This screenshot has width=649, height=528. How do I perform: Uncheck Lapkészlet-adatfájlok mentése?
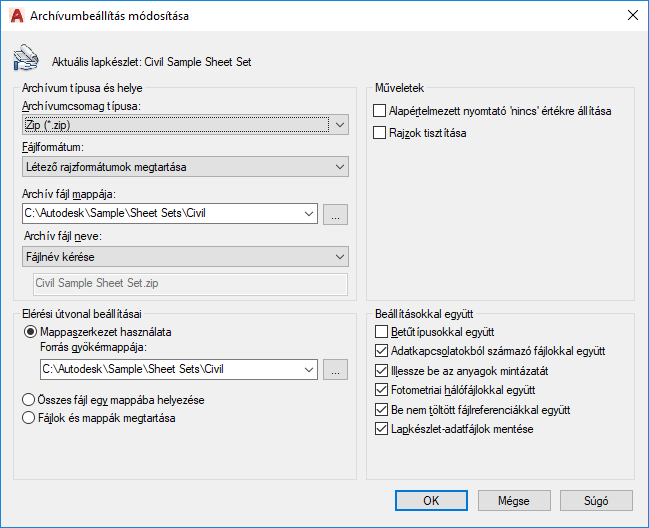coord(380,429)
